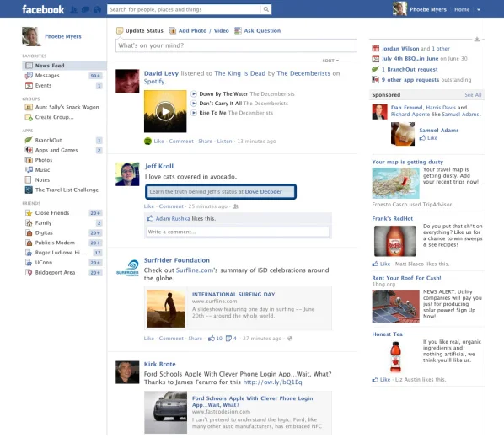
Task: Open Phoebe Myers profile in header
Action: pyautogui.click(x=428, y=9)
